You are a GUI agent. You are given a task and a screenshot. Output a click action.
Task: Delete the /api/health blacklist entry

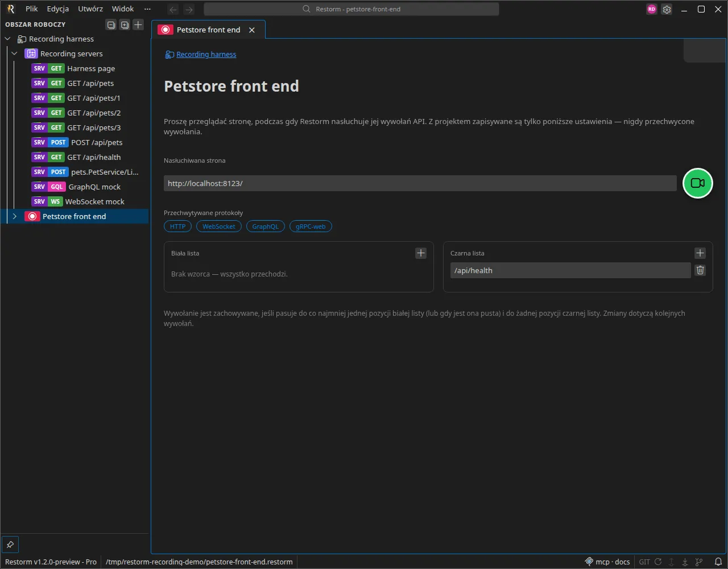tap(700, 270)
